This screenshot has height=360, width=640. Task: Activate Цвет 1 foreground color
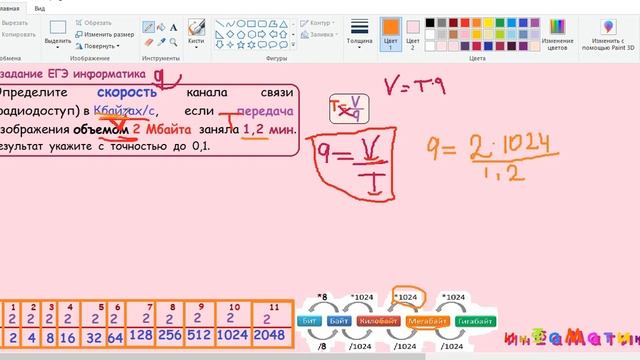pos(391,34)
